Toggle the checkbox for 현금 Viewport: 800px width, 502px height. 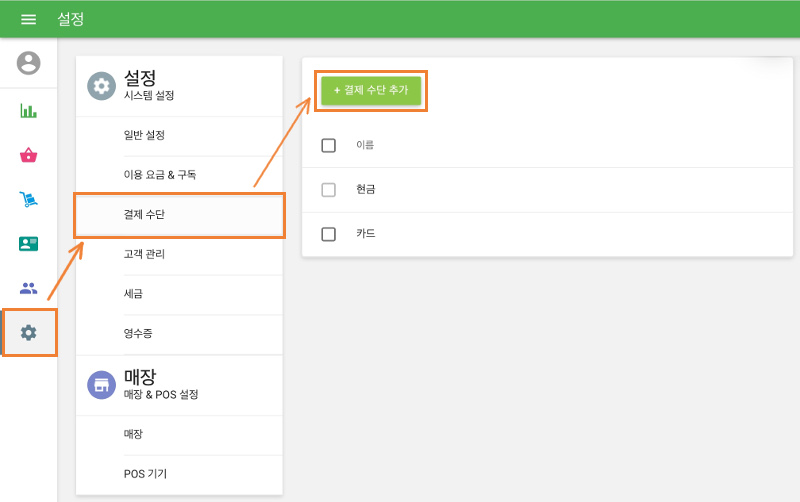329,190
